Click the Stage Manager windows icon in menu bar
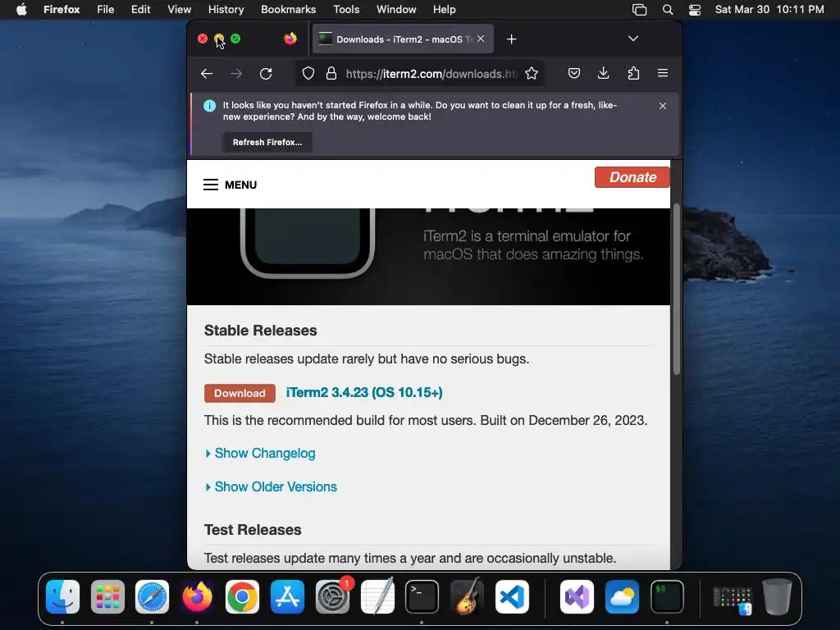 [639, 10]
